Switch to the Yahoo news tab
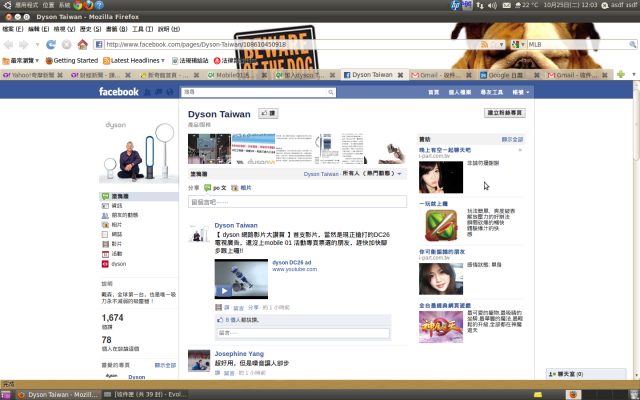640x400 pixels. pyautogui.click(x=33, y=75)
